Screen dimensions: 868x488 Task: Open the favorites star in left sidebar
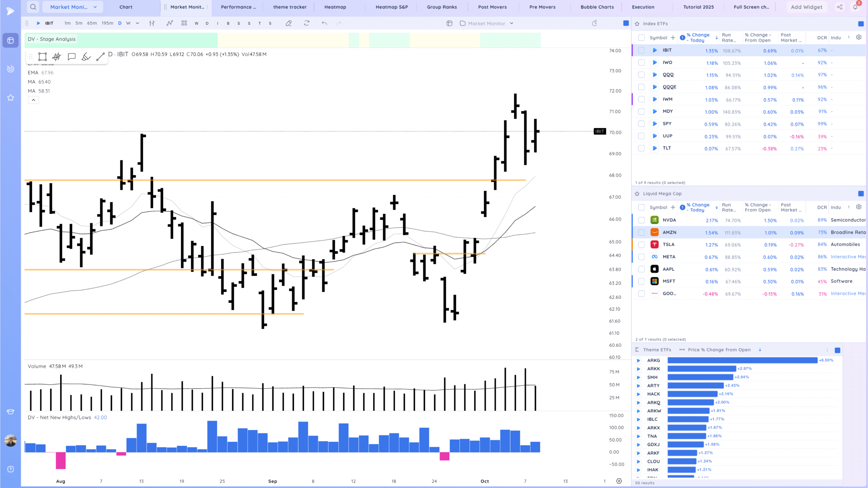11,98
